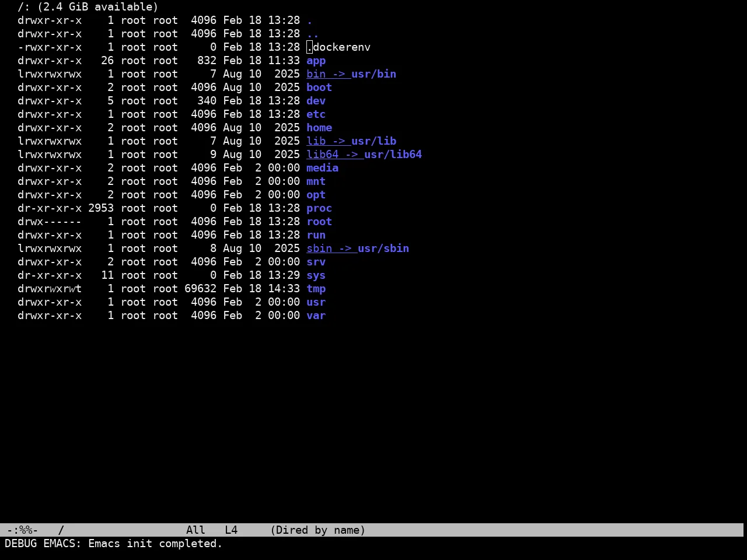The height and width of the screenshot is (560, 747).
Task: Open the usr directory
Action: pos(316,302)
